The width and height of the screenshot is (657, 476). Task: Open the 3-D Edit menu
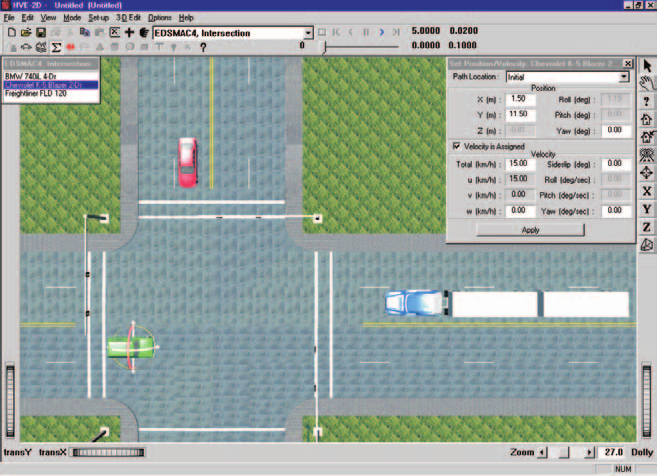tap(128, 18)
